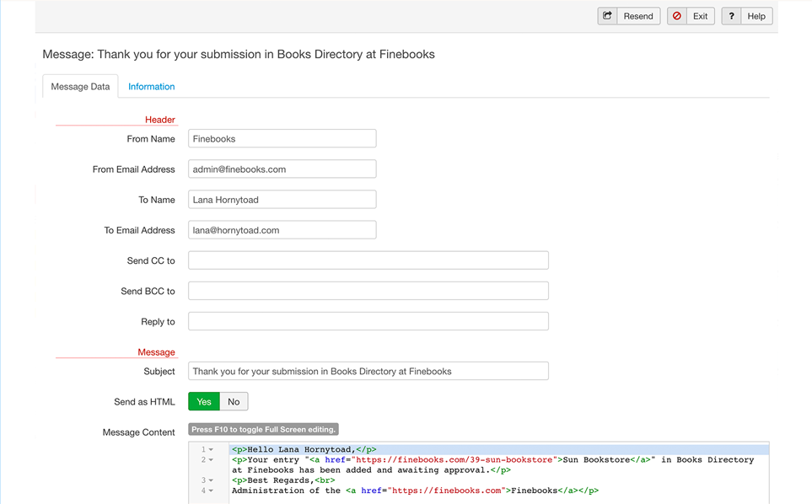Click the Resend share icon
Viewport: 812px width, 504px height.
coord(607,16)
